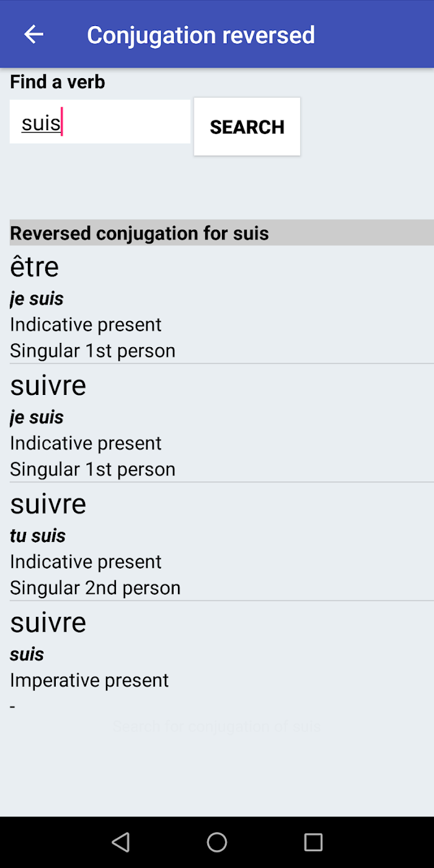Tap 'Singular 2nd person' line

pos(95,588)
